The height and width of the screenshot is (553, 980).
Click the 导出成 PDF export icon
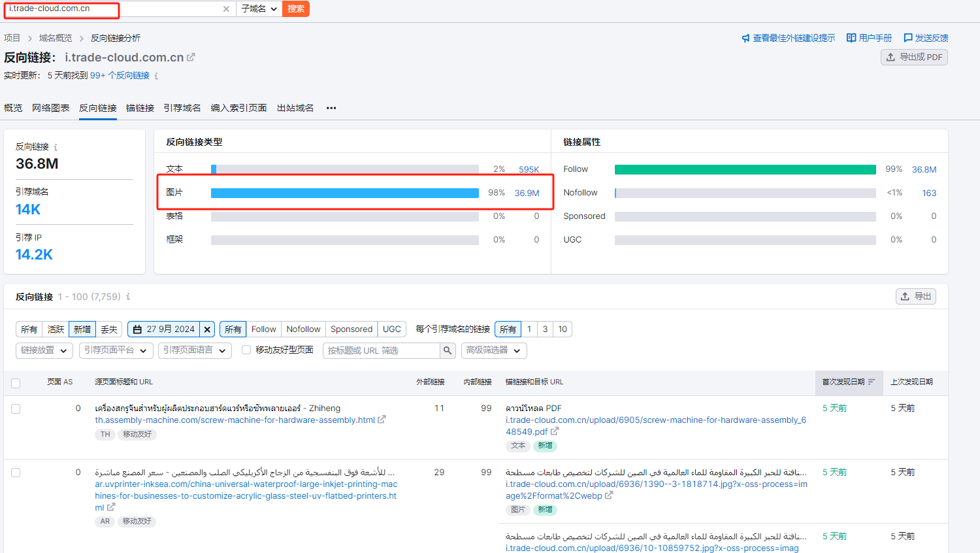pos(892,57)
